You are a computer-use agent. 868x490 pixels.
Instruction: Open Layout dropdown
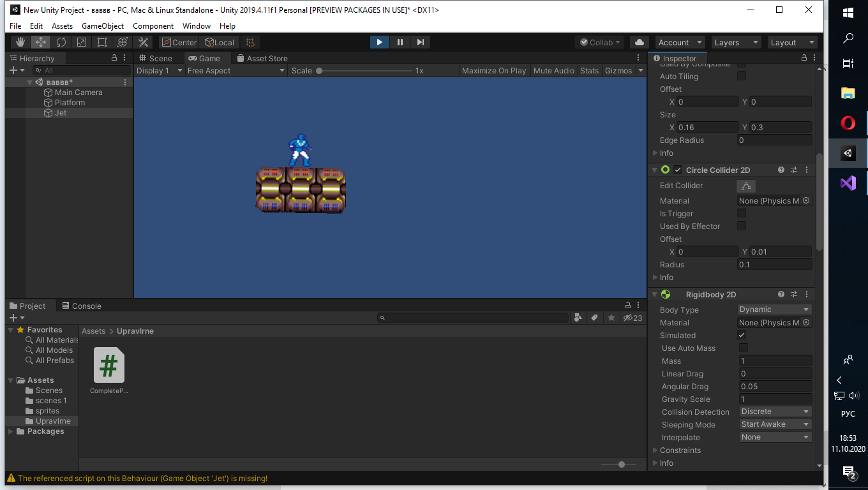pos(793,42)
